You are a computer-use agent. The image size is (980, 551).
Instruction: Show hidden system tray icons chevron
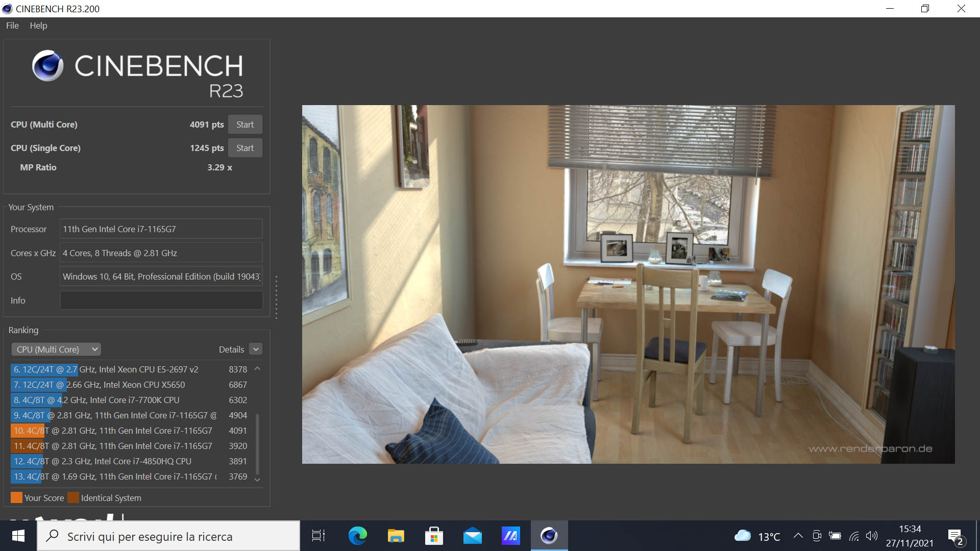(798, 536)
